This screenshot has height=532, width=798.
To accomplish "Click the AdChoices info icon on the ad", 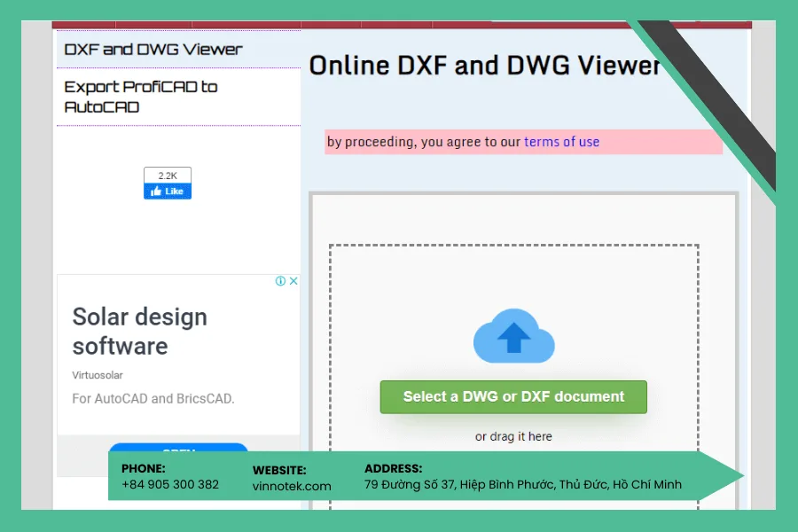I will pyautogui.click(x=281, y=281).
